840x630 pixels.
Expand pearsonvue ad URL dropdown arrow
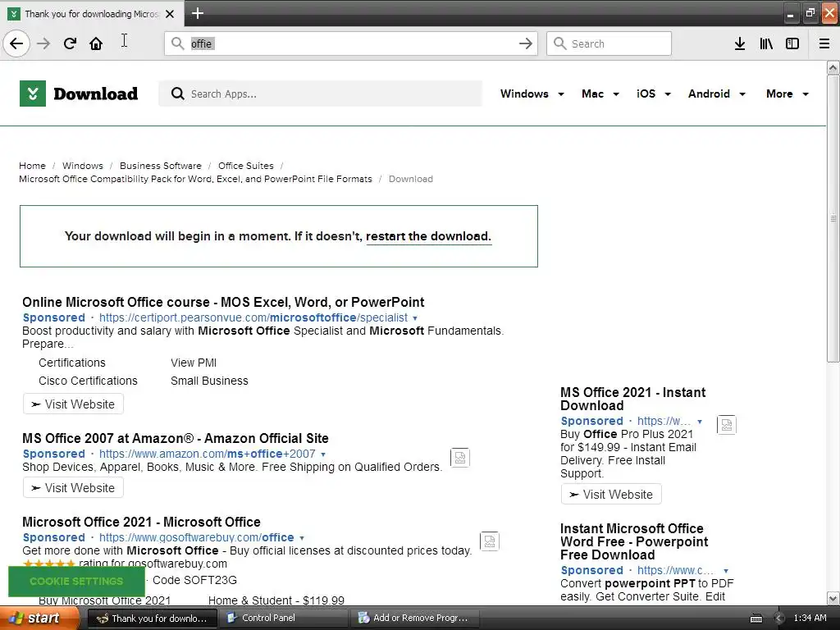pyautogui.click(x=414, y=318)
